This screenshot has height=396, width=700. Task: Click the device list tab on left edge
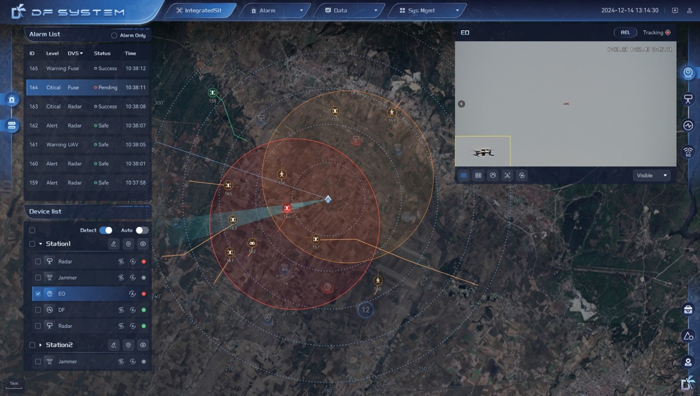pyautogui.click(x=12, y=125)
